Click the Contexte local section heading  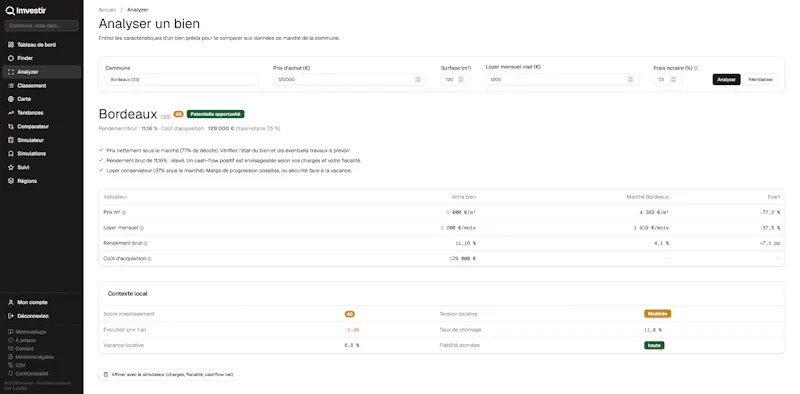click(128, 294)
